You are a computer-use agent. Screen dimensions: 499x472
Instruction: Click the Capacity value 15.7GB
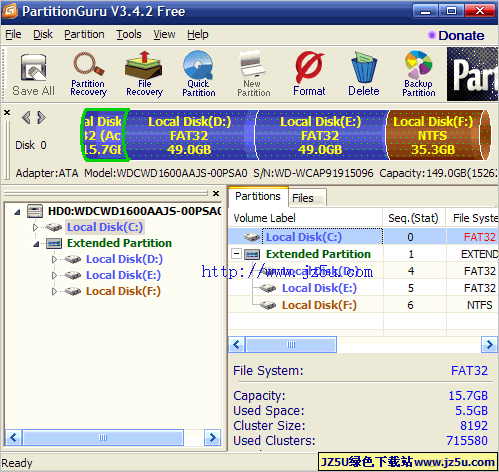coord(468,396)
